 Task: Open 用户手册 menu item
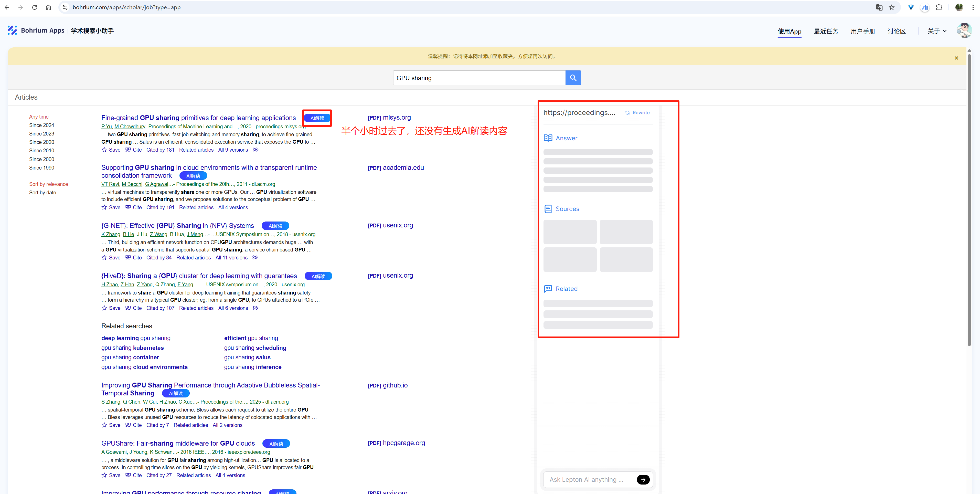click(x=862, y=31)
